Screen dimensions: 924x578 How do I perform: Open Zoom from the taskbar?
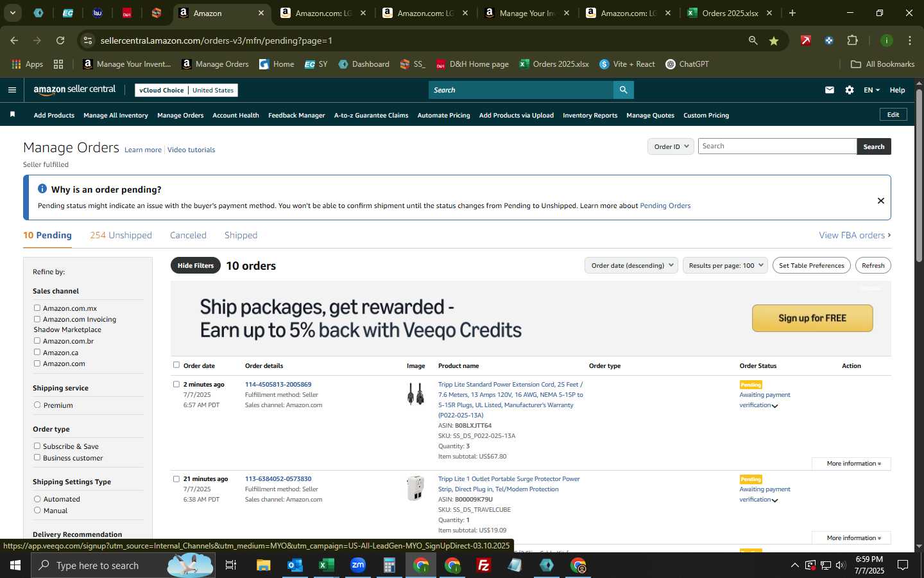pos(358,565)
